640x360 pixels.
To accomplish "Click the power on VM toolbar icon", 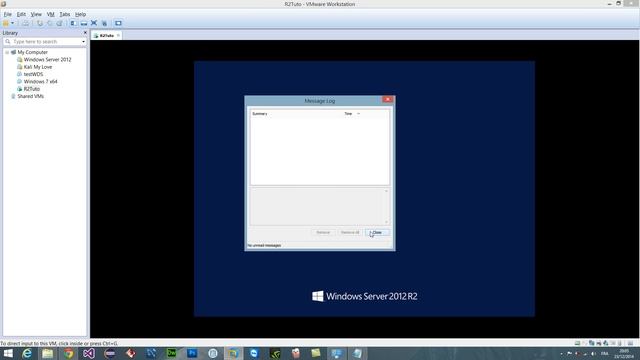I will [6, 23].
